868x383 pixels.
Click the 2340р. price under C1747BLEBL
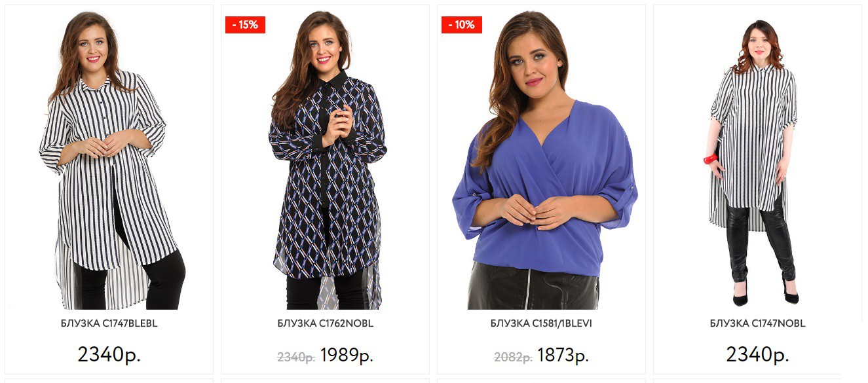pos(109,354)
